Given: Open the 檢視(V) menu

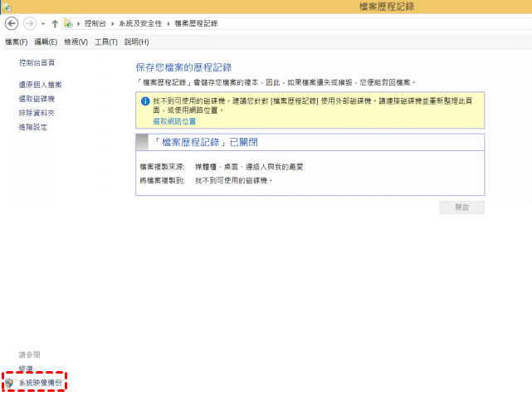Looking at the screenshot, I should point(76,42).
